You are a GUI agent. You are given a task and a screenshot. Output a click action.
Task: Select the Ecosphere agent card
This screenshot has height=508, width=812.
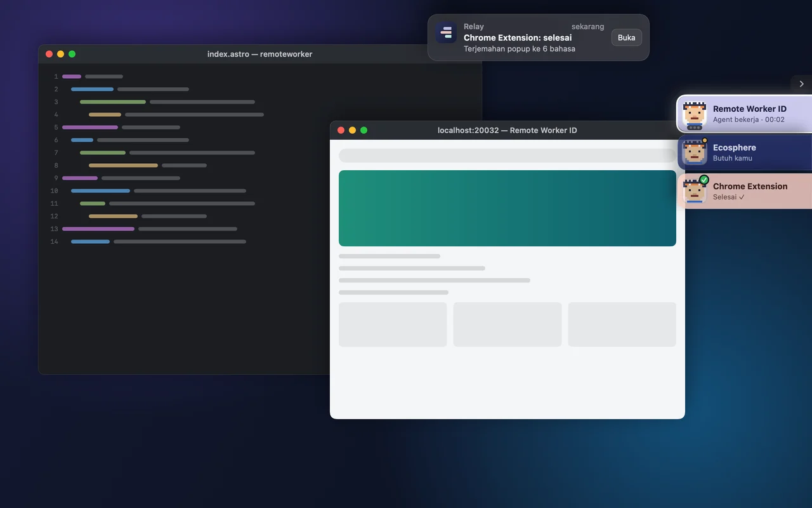(x=745, y=152)
